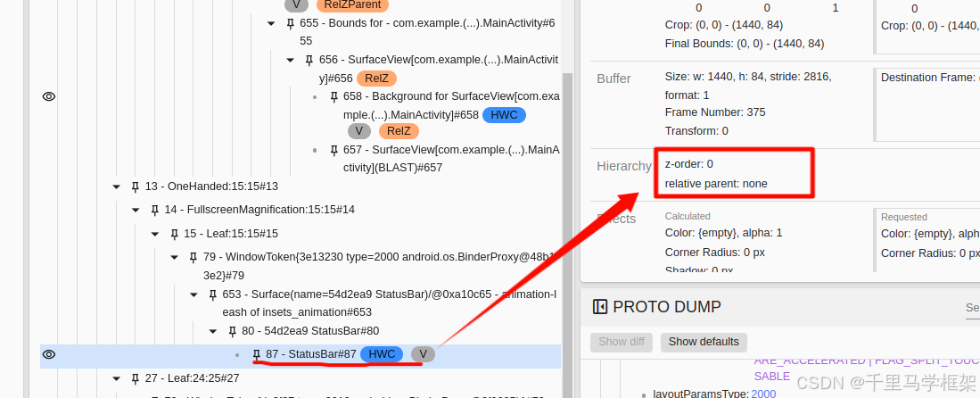Click the Show diff button

click(622, 342)
